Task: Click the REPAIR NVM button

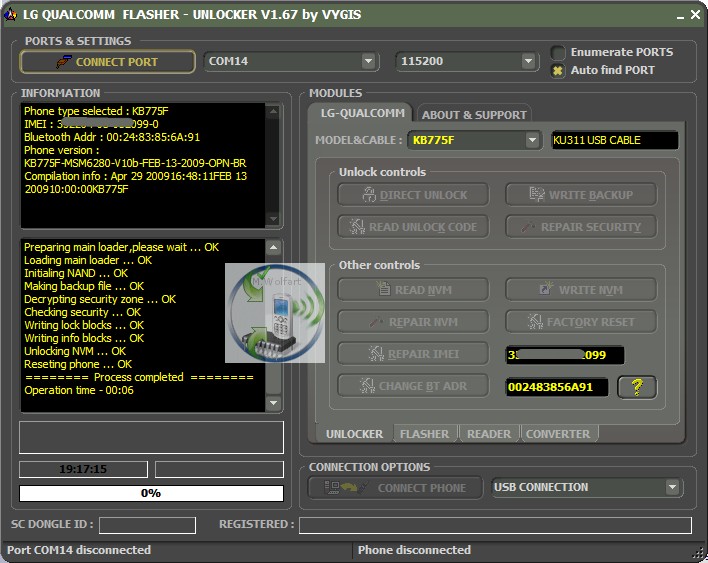Action: coord(413,322)
